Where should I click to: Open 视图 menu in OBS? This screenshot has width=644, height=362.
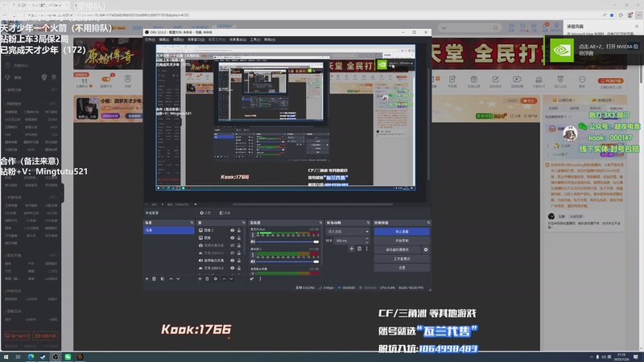tap(178, 39)
